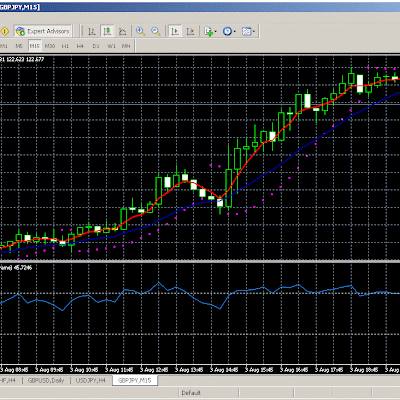
Task: Click the 3 Aug 11:45 time label
Action: point(119,370)
